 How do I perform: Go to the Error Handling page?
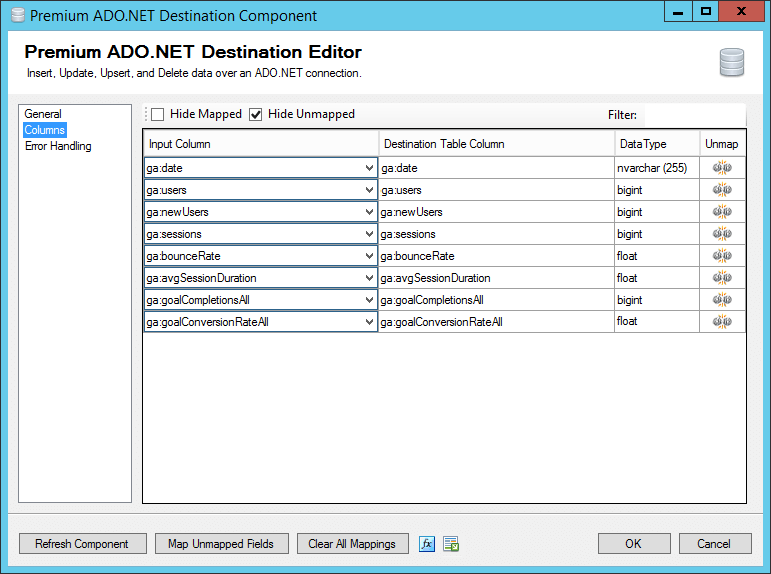click(58, 146)
